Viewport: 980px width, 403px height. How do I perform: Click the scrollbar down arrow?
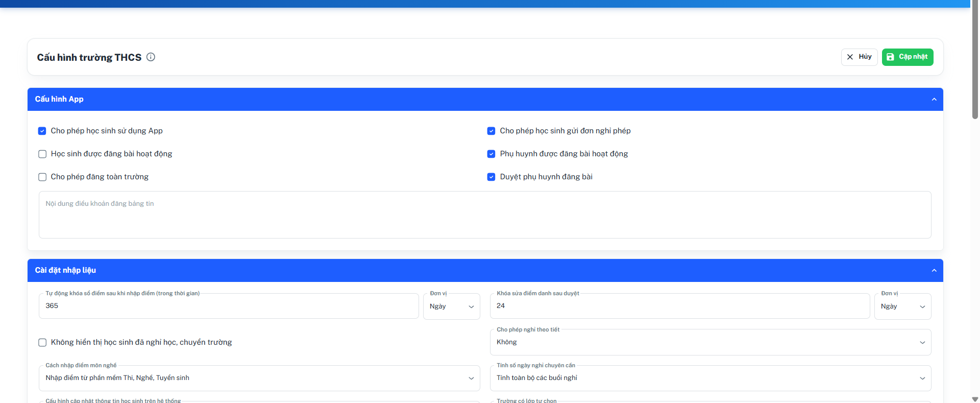point(975,399)
